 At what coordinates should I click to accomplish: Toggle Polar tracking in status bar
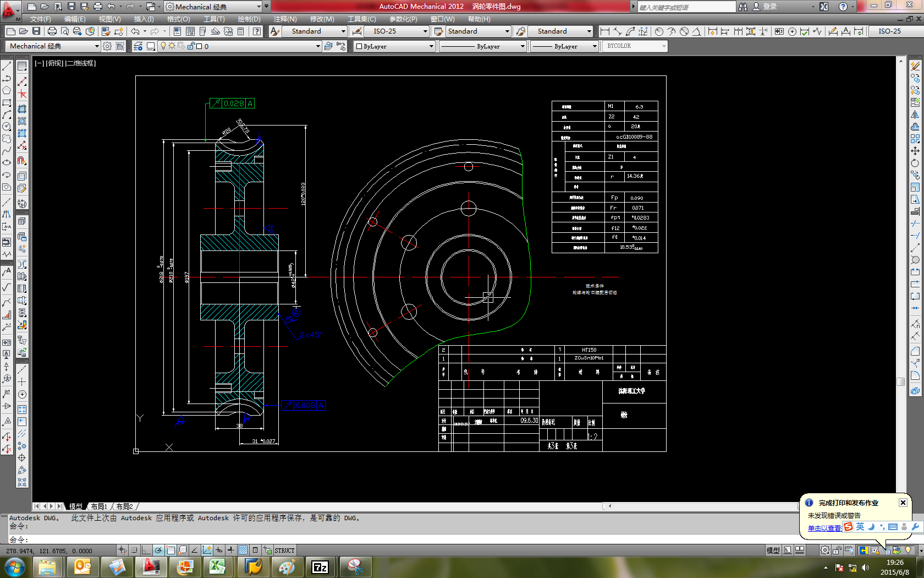coord(158,550)
